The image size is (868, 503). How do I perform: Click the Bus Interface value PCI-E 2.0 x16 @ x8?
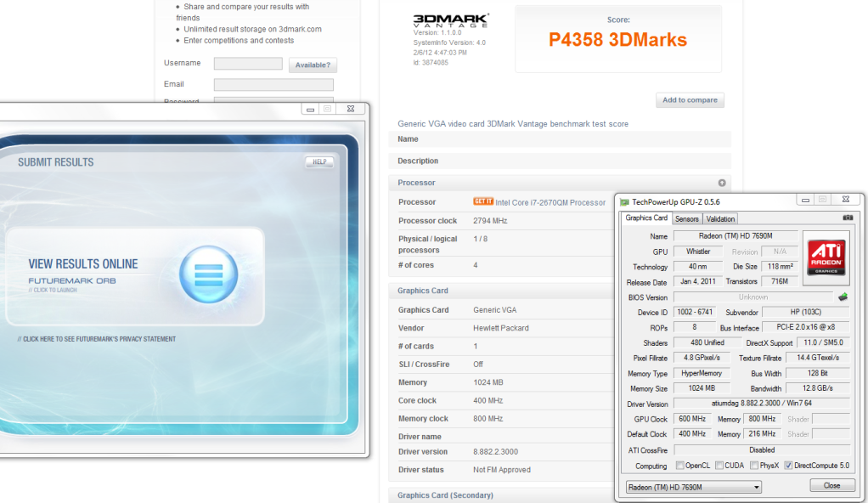click(x=806, y=327)
